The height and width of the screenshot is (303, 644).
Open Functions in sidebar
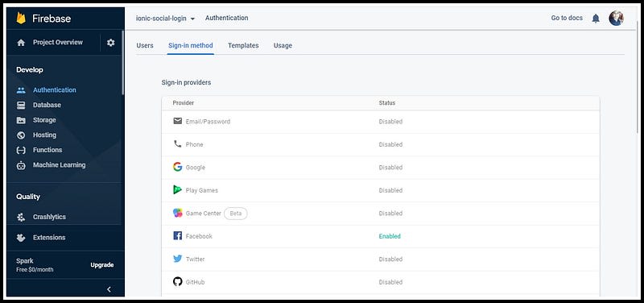click(47, 150)
